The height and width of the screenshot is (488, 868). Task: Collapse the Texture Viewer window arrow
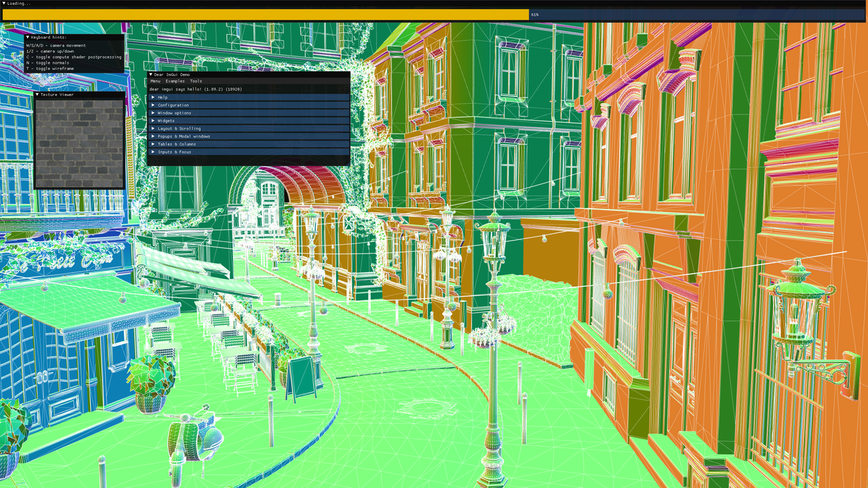pos(37,94)
